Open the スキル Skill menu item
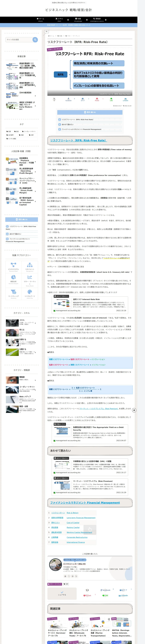 coord(59,20)
